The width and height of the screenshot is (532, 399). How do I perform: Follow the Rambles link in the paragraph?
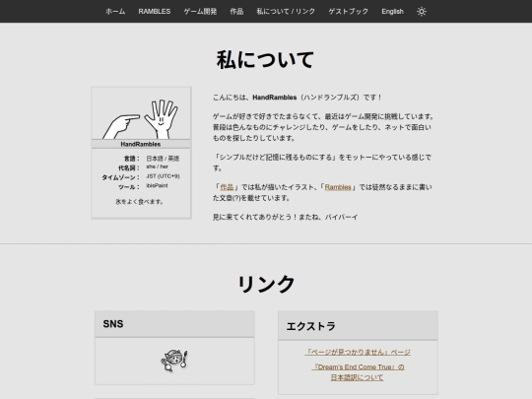tap(338, 187)
